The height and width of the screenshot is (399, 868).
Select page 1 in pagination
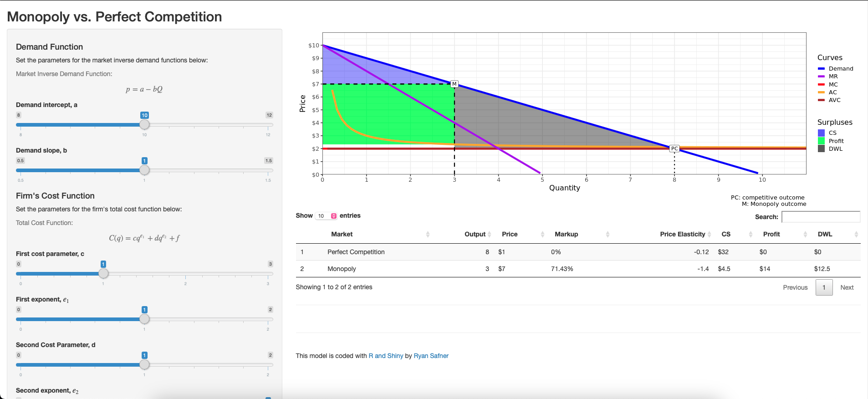(x=824, y=287)
